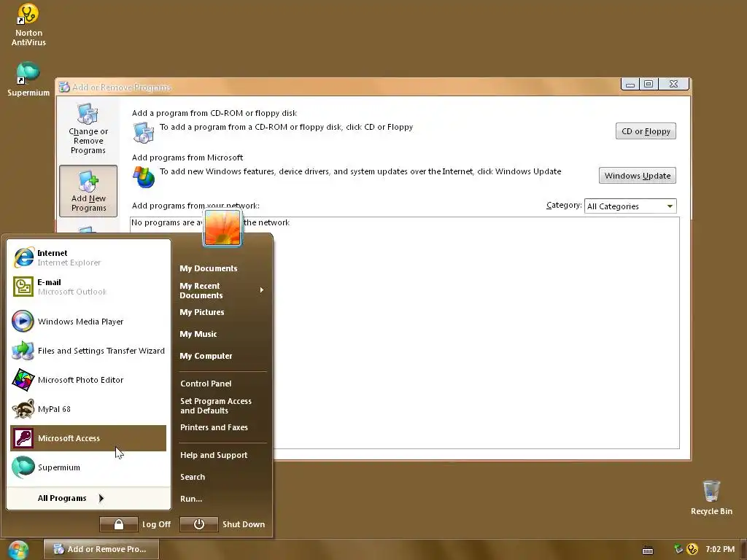Click the Log Off lock button

[119, 524]
